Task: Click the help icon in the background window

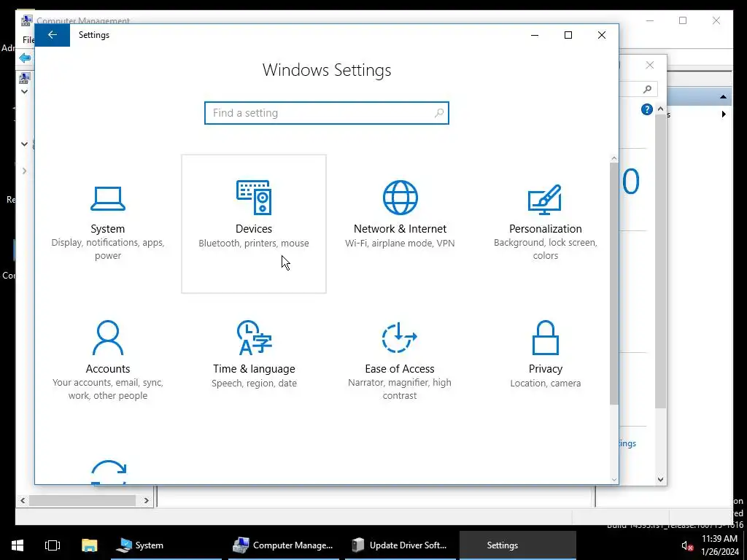Action: click(646, 109)
